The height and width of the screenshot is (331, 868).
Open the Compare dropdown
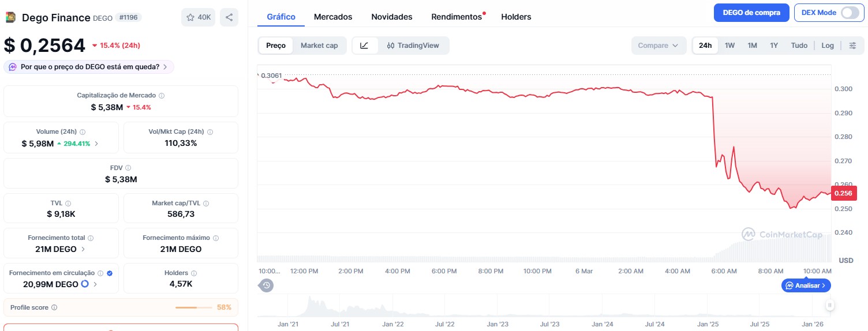pyautogui.click(x=658, y=46)
